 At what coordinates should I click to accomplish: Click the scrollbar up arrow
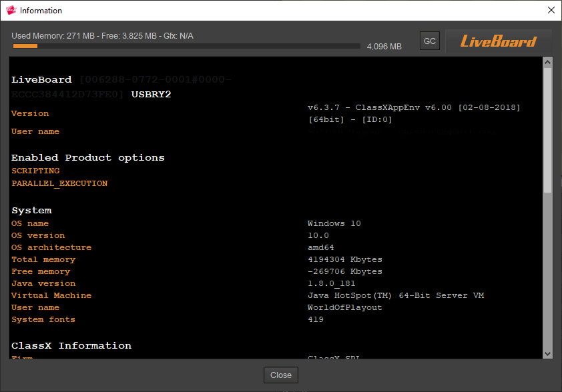[x=547, y=62]
